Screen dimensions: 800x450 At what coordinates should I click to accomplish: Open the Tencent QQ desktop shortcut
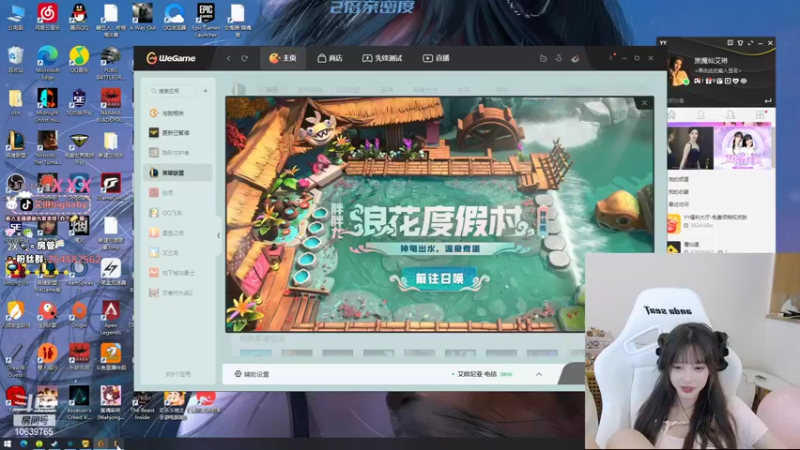point(79,17)
